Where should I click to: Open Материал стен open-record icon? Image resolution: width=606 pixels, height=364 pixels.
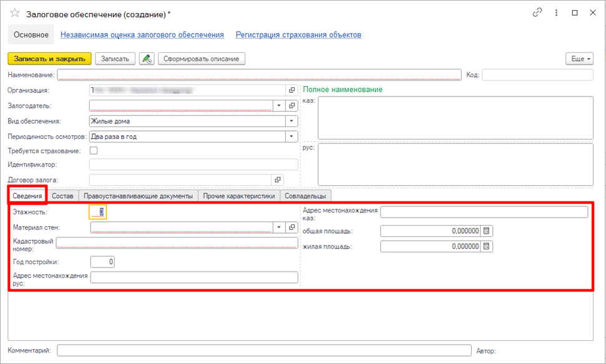click(x=292, y=228)
